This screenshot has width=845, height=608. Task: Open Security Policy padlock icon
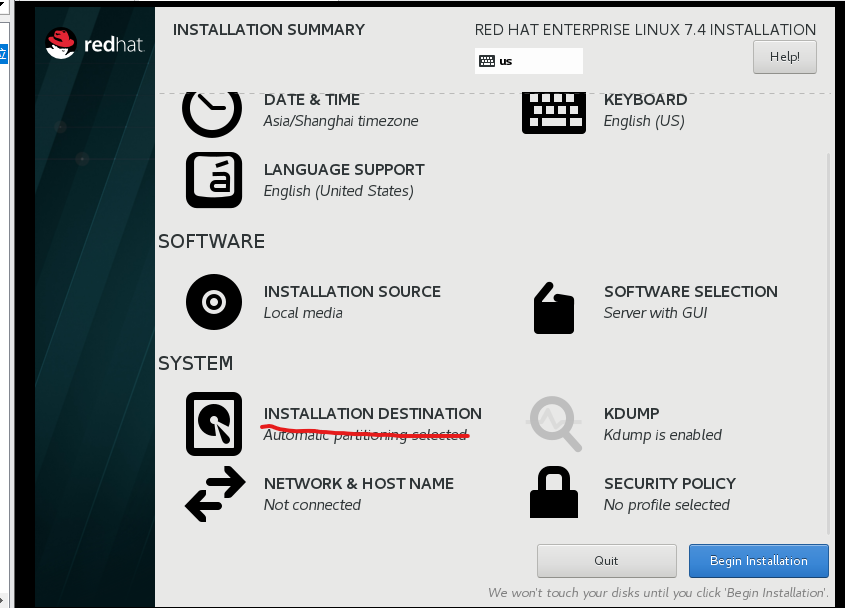point(553,492)
